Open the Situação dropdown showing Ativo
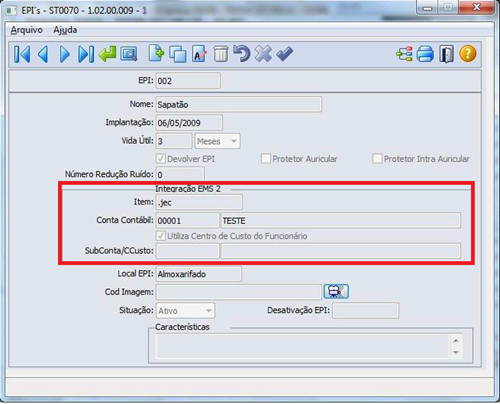Viewport: 500px width, 404px height. click(x=186, y=311)
